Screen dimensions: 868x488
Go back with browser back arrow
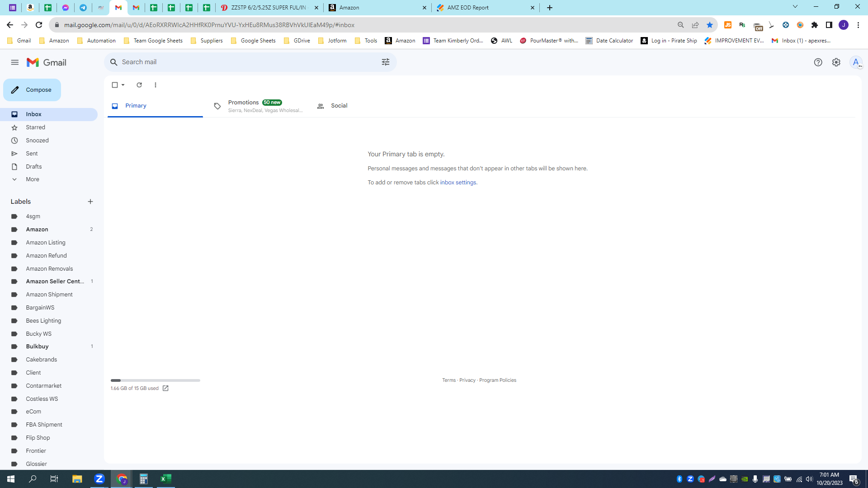click(10, 25)
